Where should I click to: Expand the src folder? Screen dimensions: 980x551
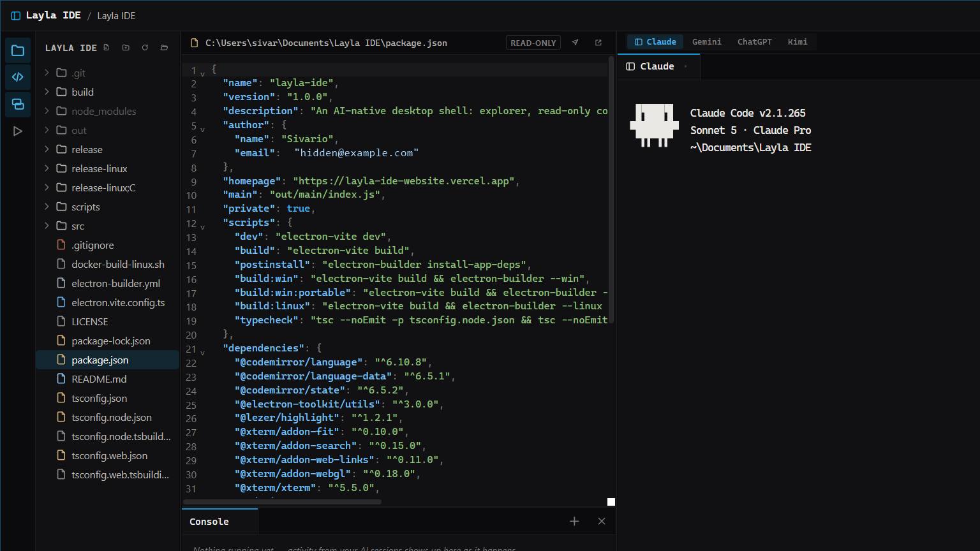coord(47,226)
